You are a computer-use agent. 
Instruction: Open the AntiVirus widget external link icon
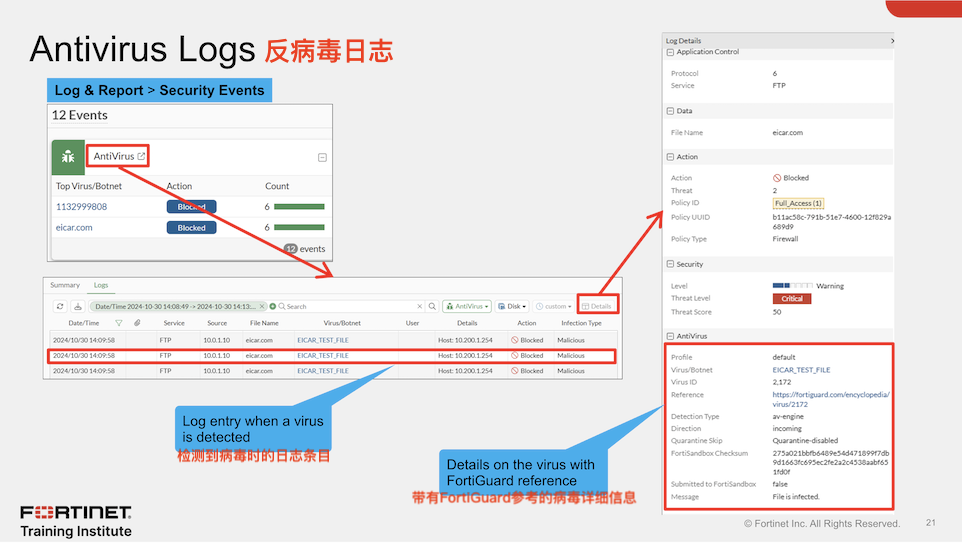[141, 156]
